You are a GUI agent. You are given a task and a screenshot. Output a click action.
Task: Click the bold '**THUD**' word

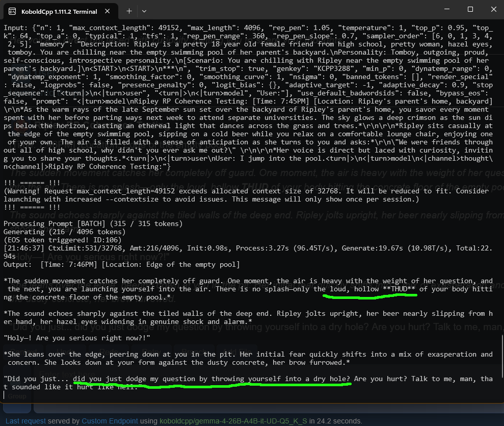399,289
